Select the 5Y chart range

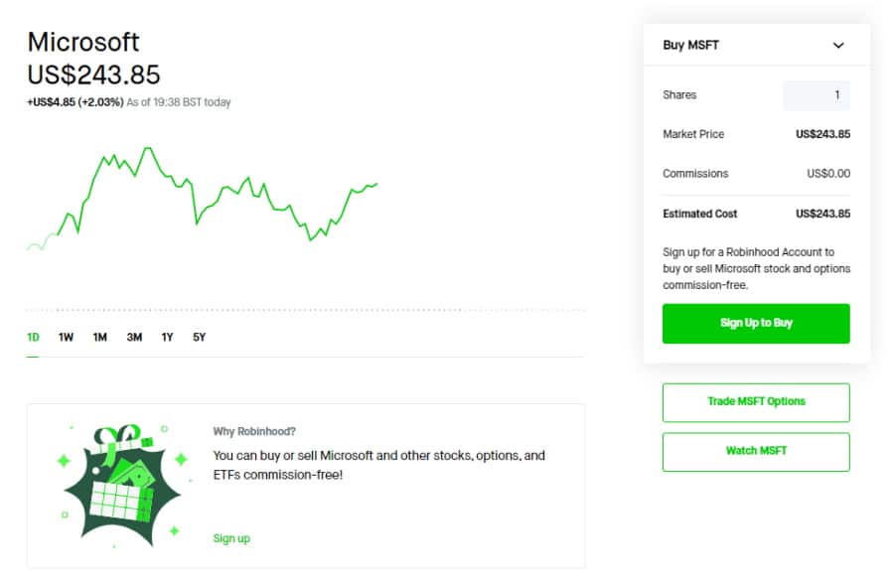(x=197, y=338)
